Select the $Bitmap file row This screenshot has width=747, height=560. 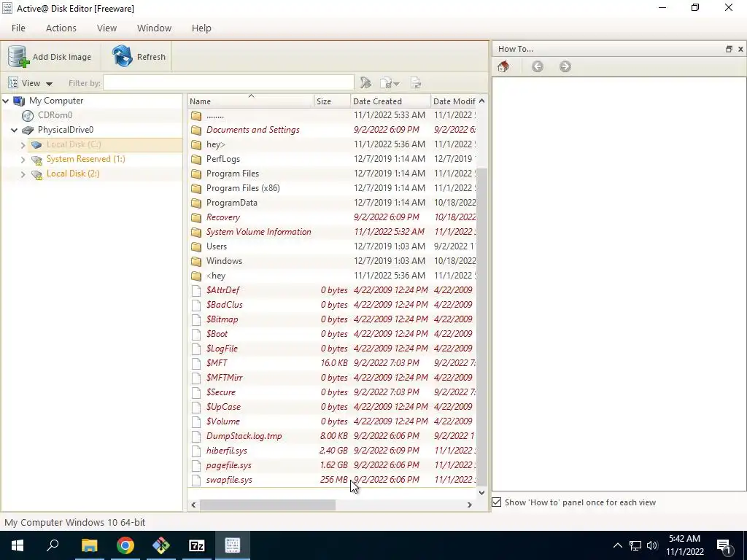(x=332, y=319)
